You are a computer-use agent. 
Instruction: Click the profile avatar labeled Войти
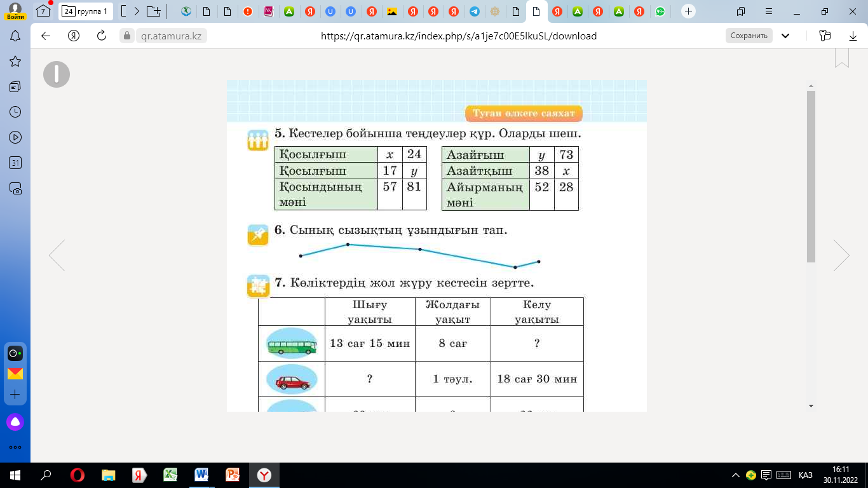tap(15, 11)
